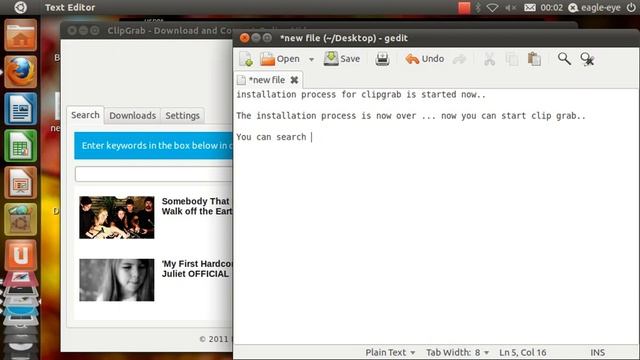Click the red indicator in top panel
640x360 pixels.
(464, 8)
